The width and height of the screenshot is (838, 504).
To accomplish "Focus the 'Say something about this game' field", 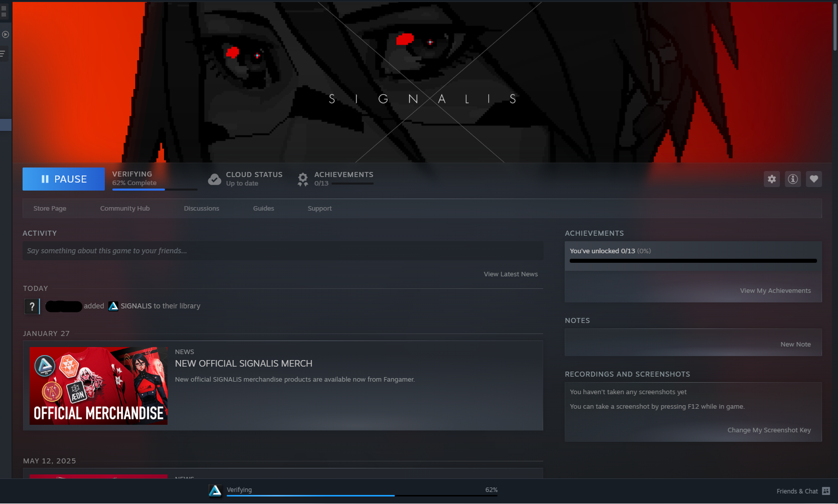I will coord(283,251).
